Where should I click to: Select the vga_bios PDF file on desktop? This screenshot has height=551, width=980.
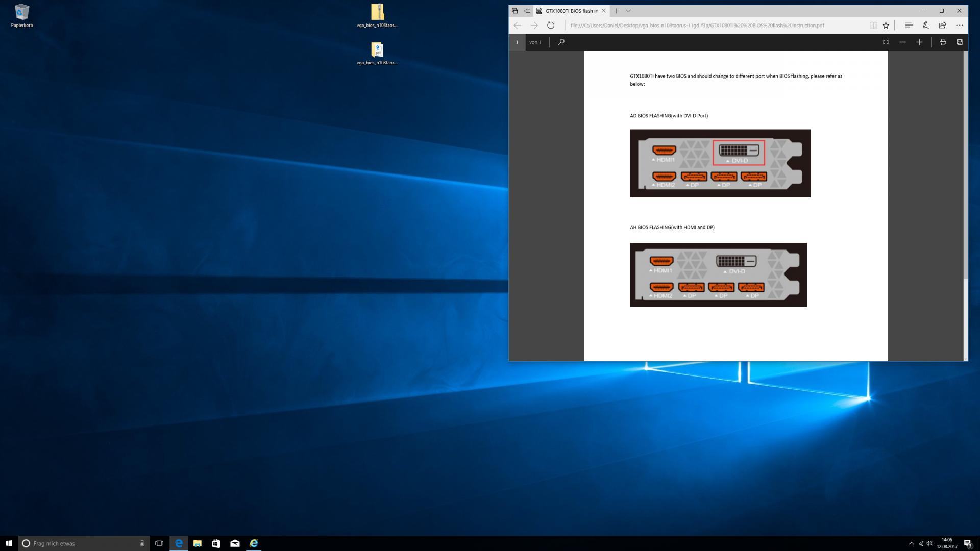[377, 54]
